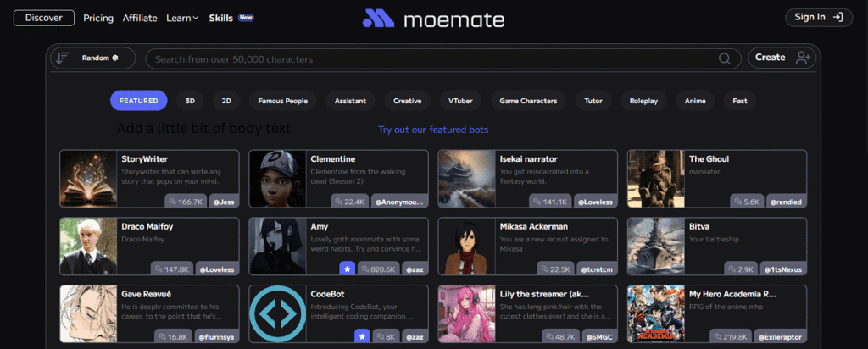Click 'Try out our featured bots' text
This screenshot has width=868, height=349.
(433, 130)
